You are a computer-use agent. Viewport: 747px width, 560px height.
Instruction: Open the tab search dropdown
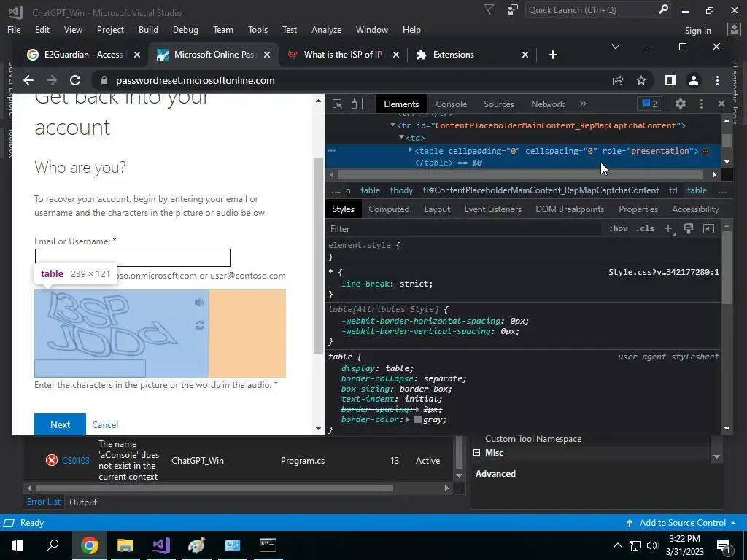click(616, 47)
